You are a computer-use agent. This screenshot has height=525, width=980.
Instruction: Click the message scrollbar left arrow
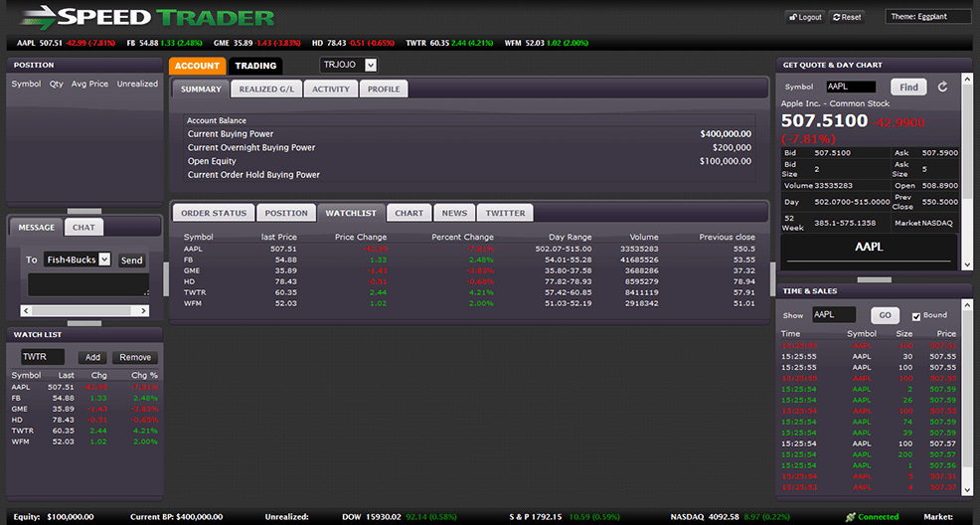[x=26, y=310]
